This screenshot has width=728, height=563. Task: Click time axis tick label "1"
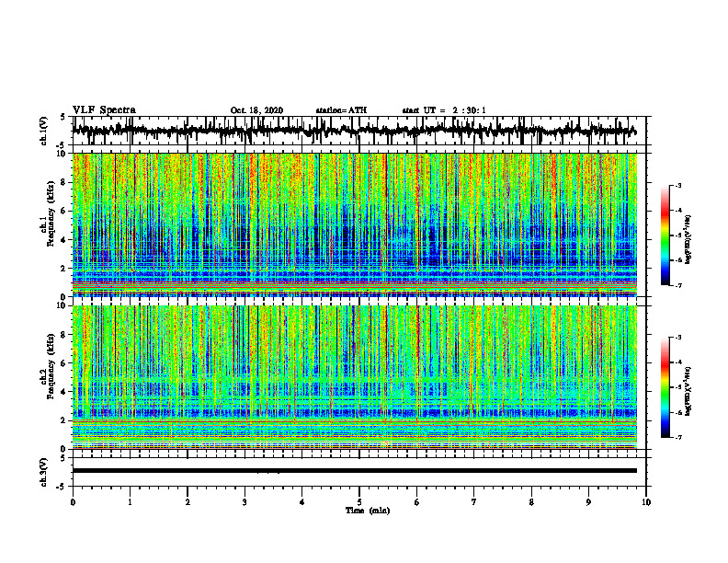tap(130, 502)
